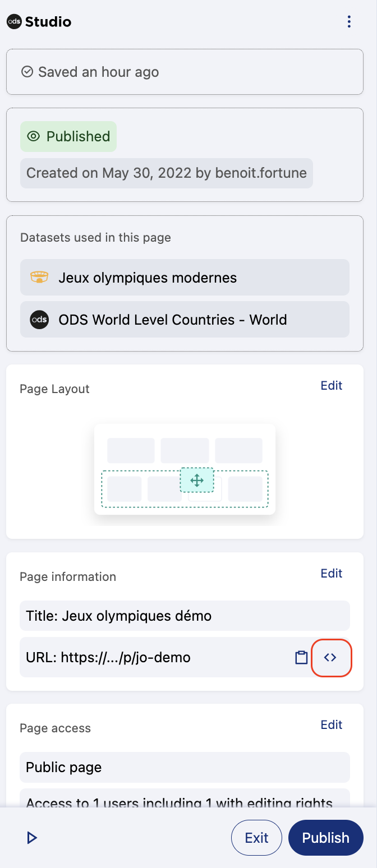Open embed code for page URL
The width and height of the screenshot is (377, 868).
pos(330,657)
